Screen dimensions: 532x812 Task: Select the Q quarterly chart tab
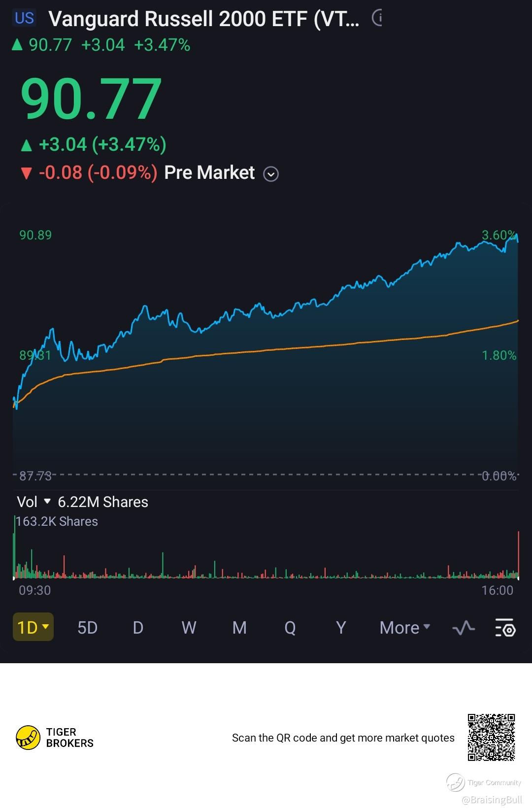click(290, 628)
